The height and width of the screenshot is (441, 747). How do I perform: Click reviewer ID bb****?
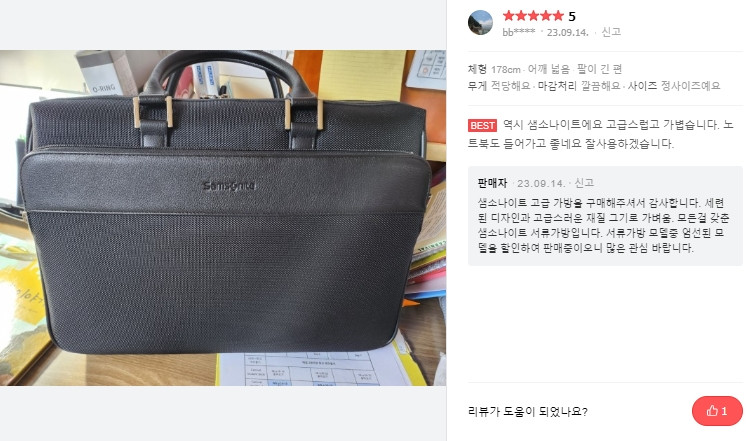[519, 32]
